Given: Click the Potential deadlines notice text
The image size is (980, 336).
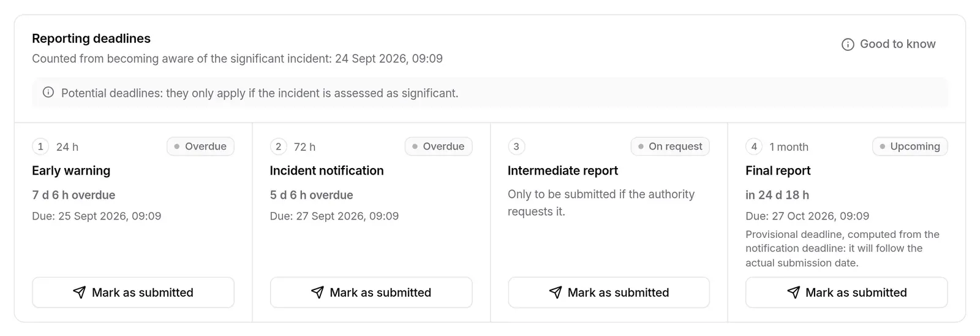Looking at the screenshot, I should 260,93.
